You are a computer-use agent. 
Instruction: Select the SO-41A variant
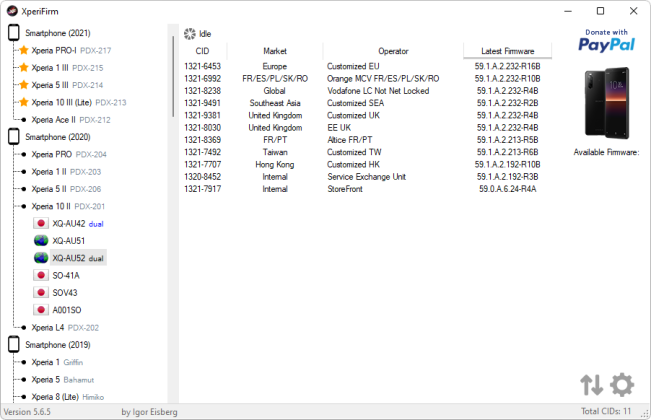coord(66,276)
